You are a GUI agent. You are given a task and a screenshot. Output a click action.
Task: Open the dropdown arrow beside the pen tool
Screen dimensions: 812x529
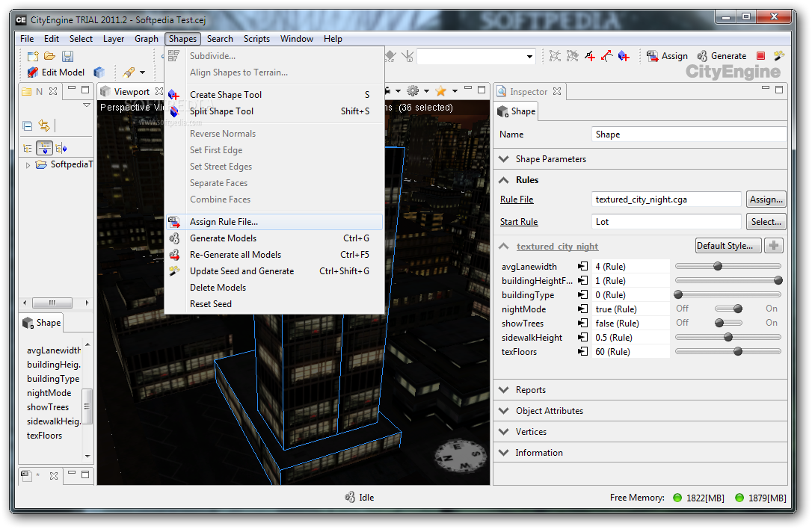pyautogui.click(x=142, y=72)
